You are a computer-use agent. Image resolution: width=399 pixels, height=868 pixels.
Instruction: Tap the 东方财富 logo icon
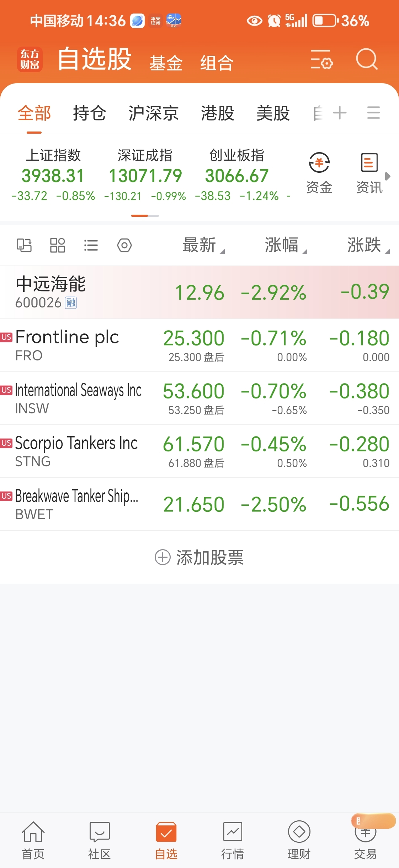(x=30, y=59)
